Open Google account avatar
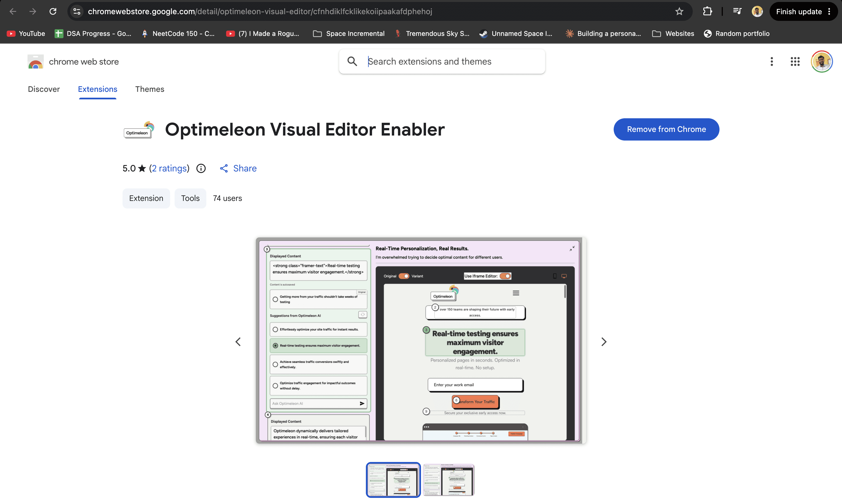The image size is (842, 504). click(x=822, y=62)
